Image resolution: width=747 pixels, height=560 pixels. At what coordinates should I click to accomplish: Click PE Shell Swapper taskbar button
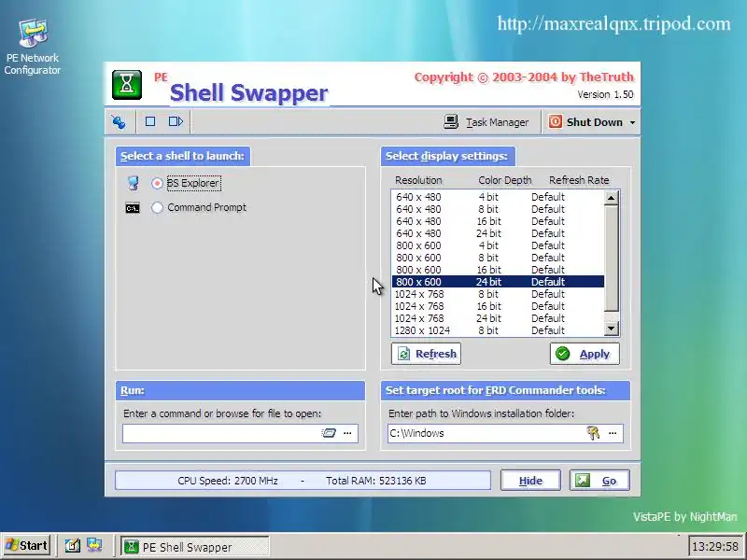click(194, 547)
